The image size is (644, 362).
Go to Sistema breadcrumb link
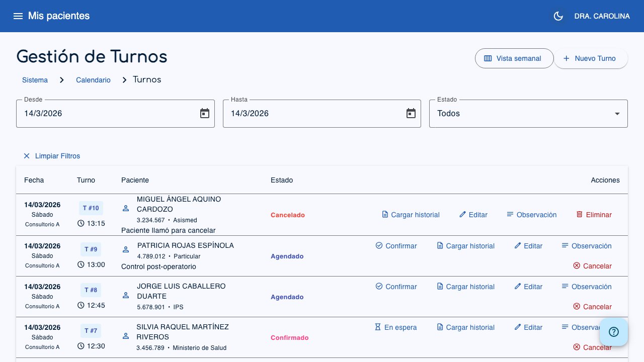coord(35,80)
